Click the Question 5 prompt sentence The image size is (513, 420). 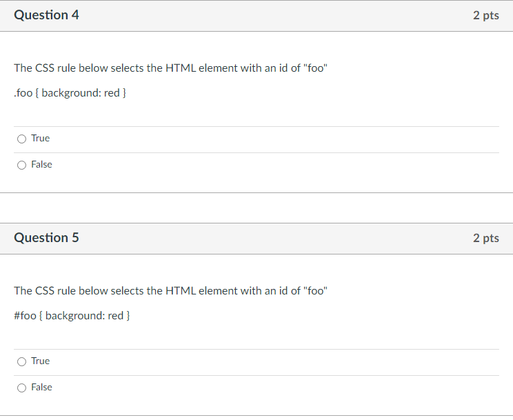coord(170,291)
